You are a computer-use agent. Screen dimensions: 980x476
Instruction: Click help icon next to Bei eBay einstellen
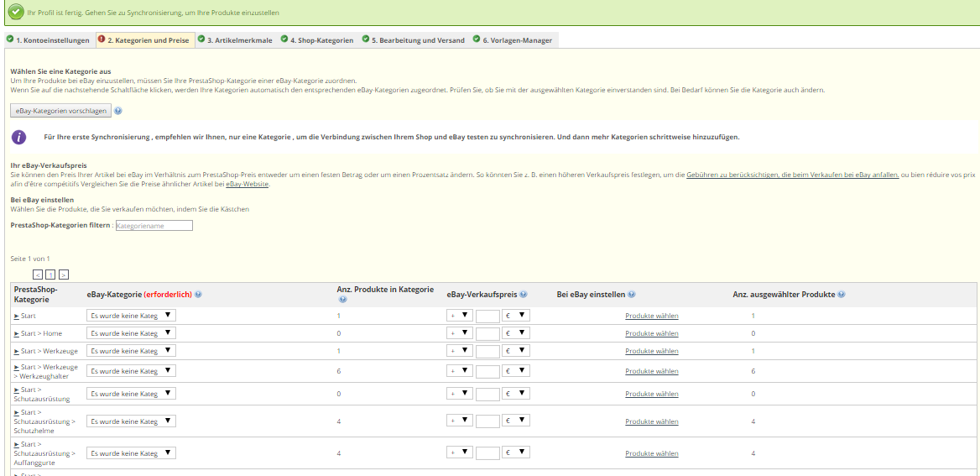(x=632, y=294)
